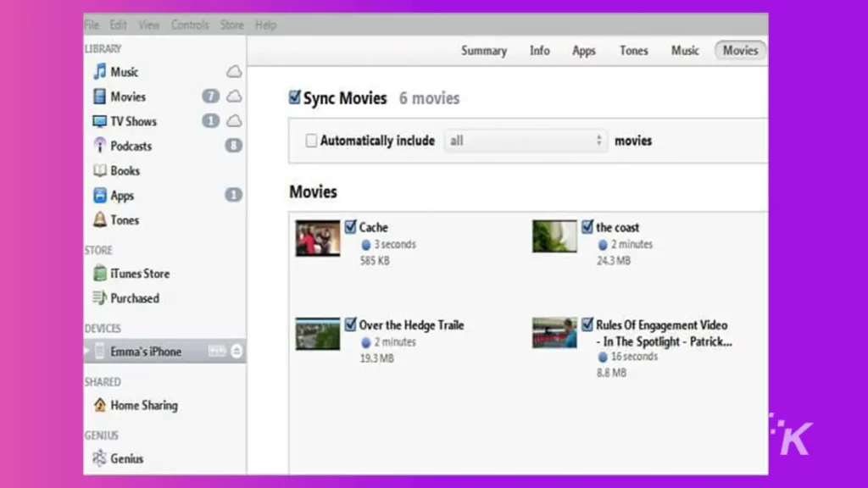The image size is (868, 488).
Task: Toggle the Sync Movies checkbox
Action: pyautogui.click(x=294, y=97)
